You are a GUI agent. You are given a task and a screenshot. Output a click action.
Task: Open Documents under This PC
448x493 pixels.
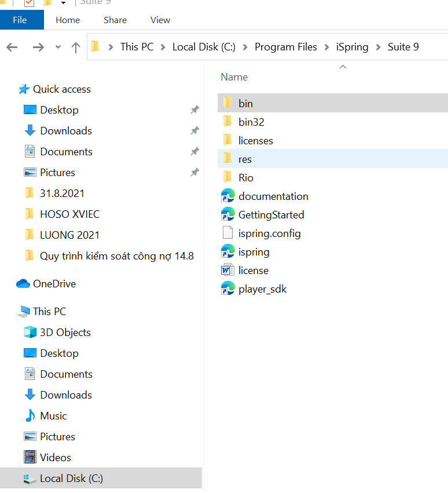[66, 374]
